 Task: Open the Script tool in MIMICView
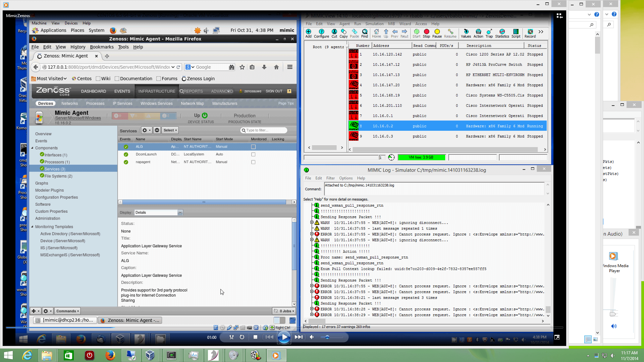tap(516, 33)
